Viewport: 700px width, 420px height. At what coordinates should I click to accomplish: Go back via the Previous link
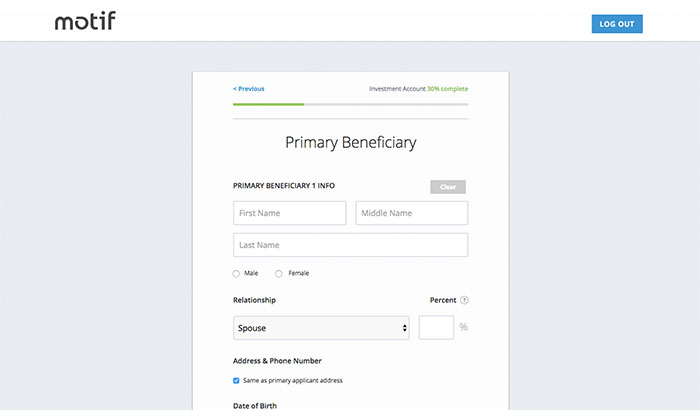[249, 89]
